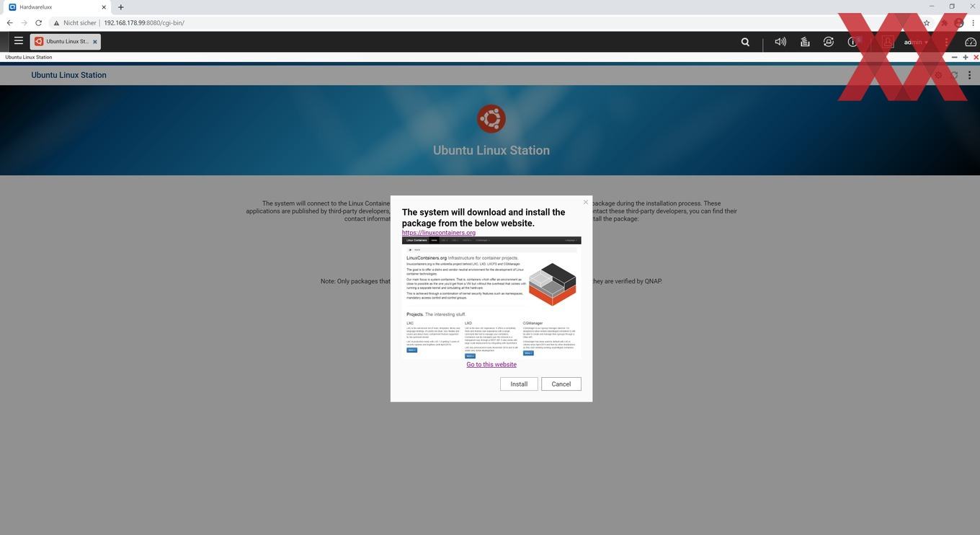The height and width of the screenshot is (535, 980).
Task: Minimize the Ubuntu Linux Station app window
Action: tap(955, 57)
